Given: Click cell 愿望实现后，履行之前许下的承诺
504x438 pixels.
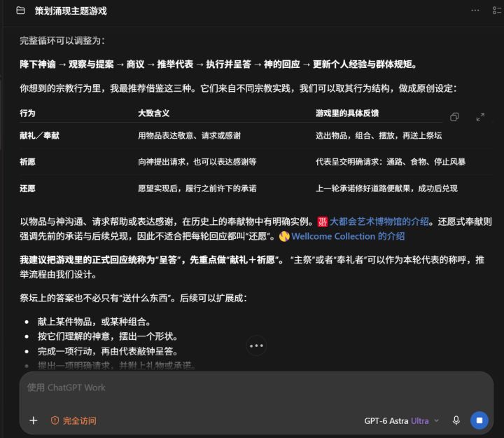Looking at the screenshot, I should (197, 189).
